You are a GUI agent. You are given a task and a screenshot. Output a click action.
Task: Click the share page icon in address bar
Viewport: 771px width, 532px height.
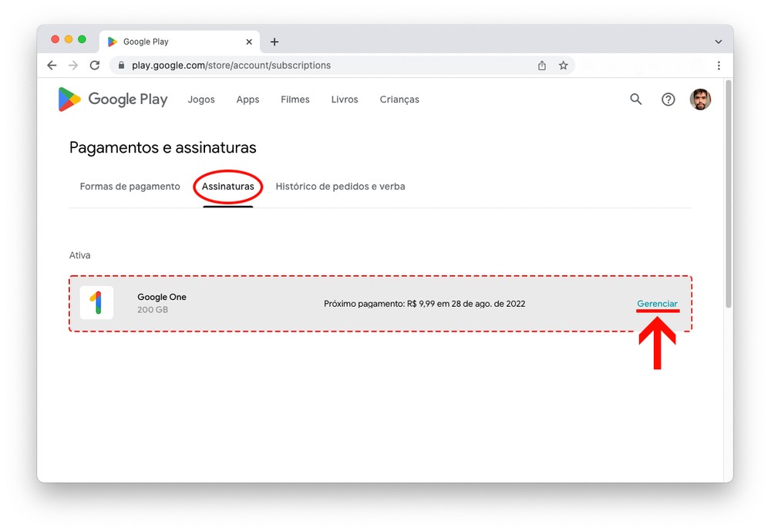tap(542, 66)
